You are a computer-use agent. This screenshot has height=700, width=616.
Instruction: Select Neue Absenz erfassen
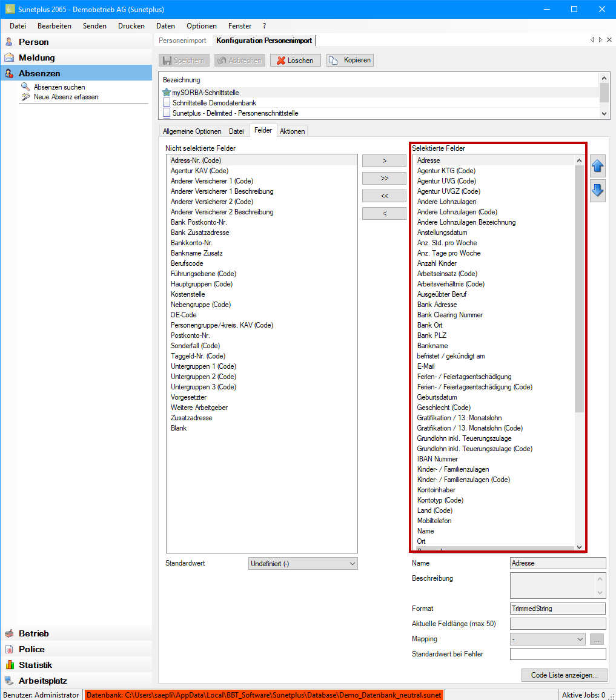(65, 97)
